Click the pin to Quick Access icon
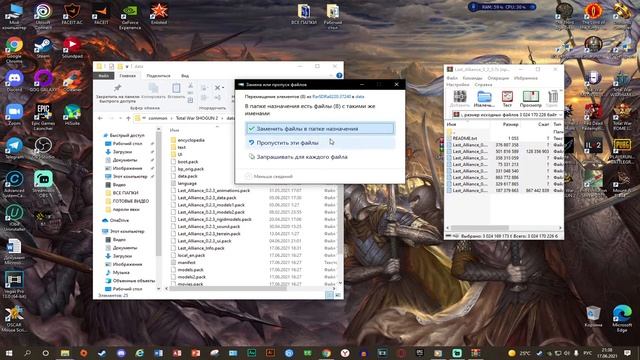 pyautogui.click(x=118, y=88)
